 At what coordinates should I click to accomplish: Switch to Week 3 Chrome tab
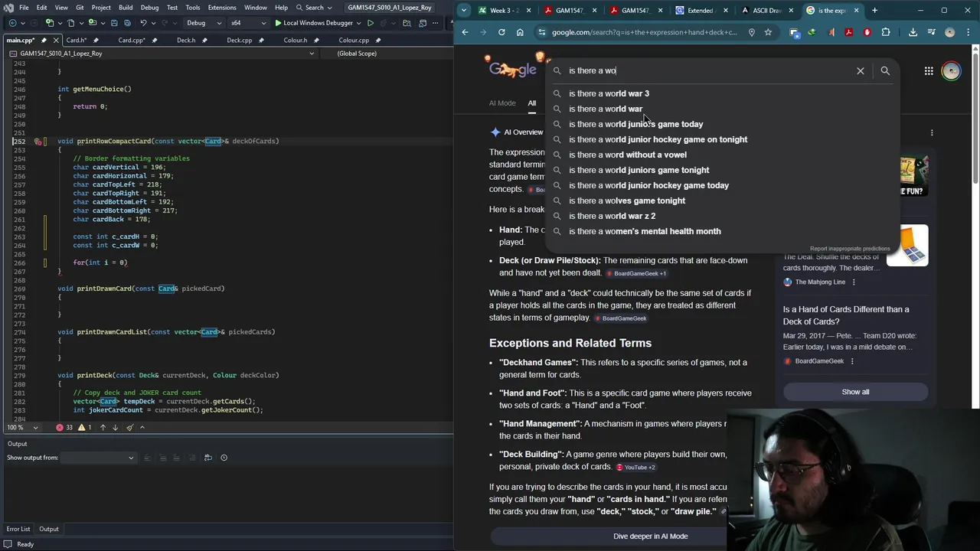click(x=505, y=10)
